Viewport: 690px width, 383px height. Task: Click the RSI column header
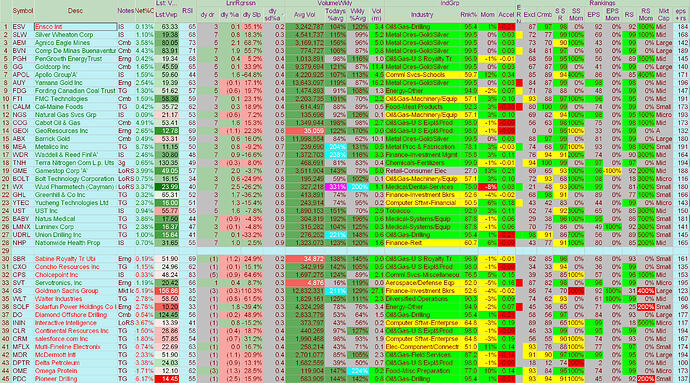[x=188, y=11]
